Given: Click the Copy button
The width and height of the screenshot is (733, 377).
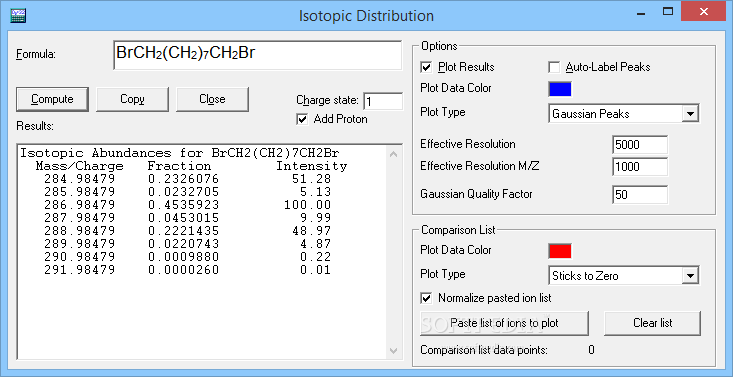Looking at the screenshot, I should [x=132, y=99].
